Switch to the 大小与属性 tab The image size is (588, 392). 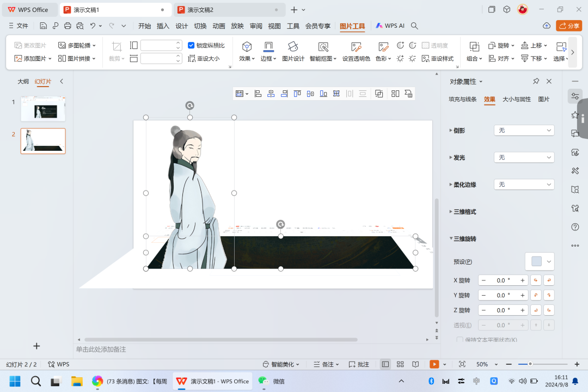pyautogui.click(x=516, y=100)
